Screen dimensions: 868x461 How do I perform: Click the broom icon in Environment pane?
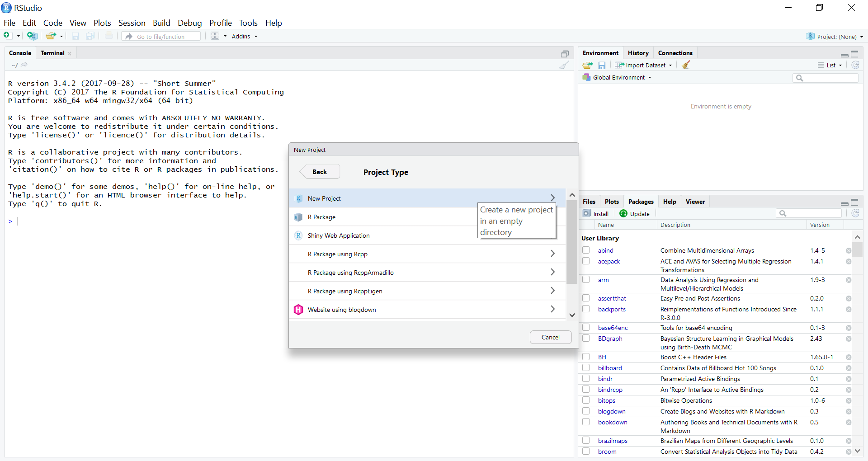[x=686, y=65]
